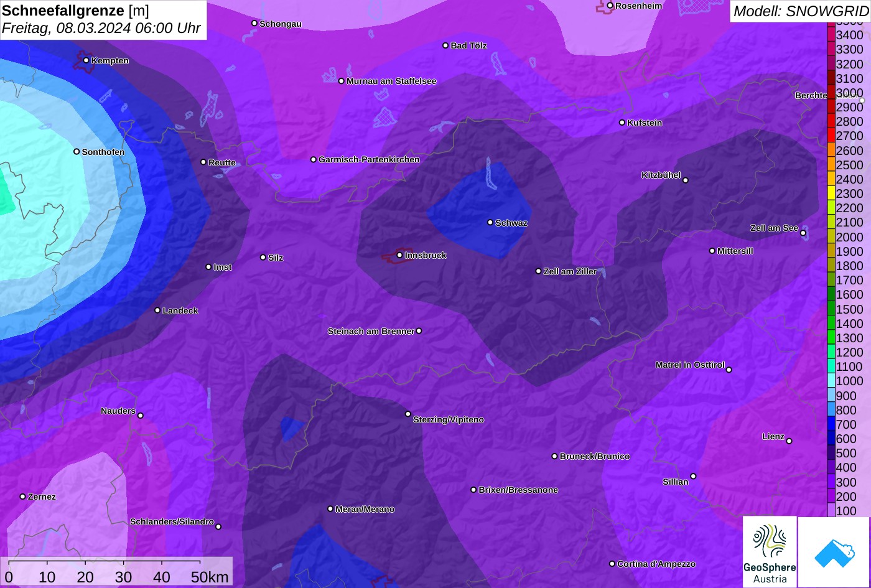Screen dimensions: 871x588
Task: Click the 'Modell: SNOWGRID' label
Action: click(801, 11)
